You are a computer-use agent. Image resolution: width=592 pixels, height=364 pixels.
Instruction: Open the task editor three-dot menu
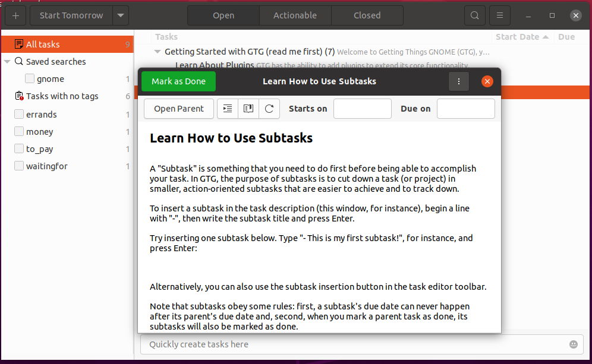point(458,81)
